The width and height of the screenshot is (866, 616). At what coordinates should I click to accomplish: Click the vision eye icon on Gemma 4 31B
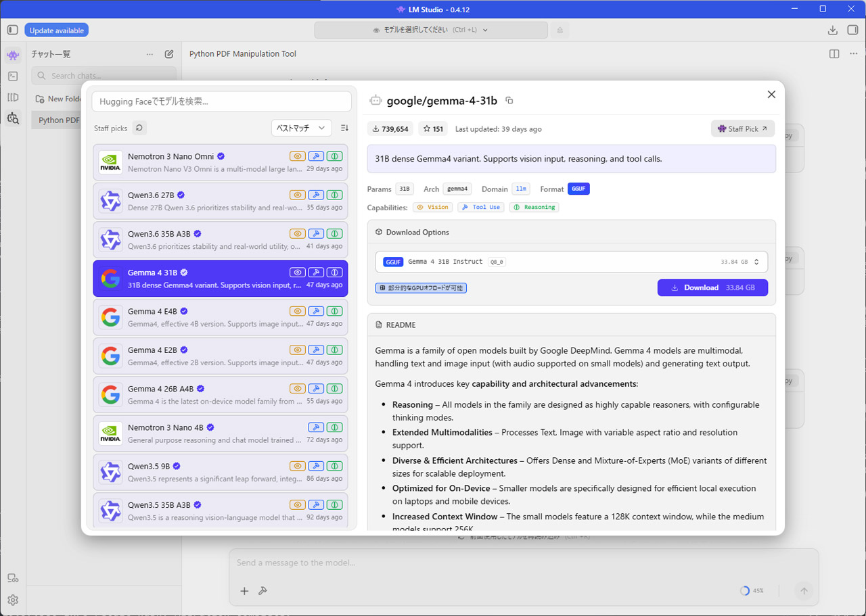tap(297, 273)
